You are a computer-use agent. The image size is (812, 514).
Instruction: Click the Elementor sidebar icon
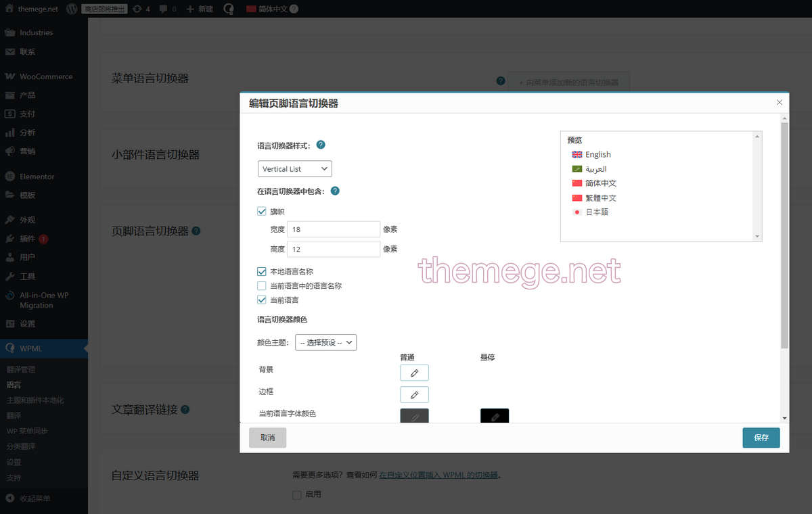pyautogui.click(x=10, y=177)
